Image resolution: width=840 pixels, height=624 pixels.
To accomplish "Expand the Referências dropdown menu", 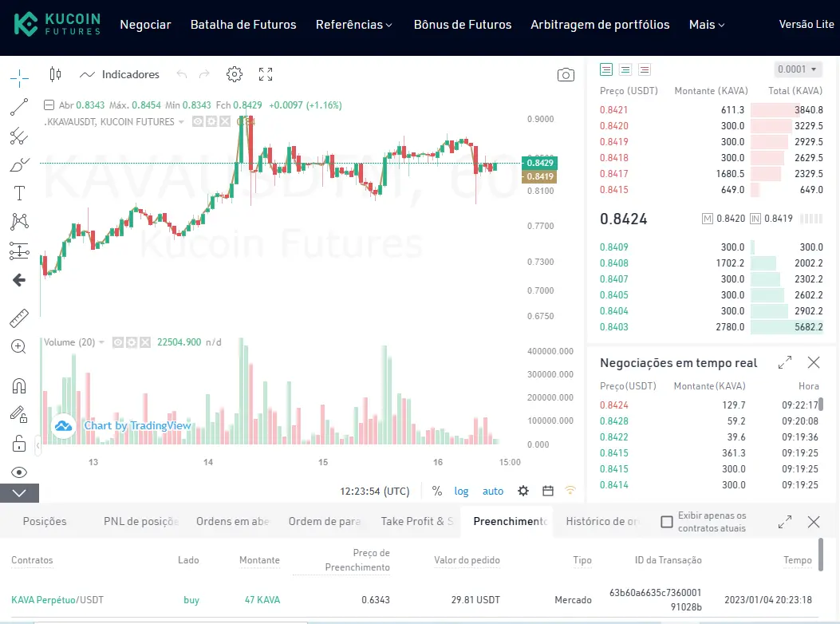I will coord(354,25).
